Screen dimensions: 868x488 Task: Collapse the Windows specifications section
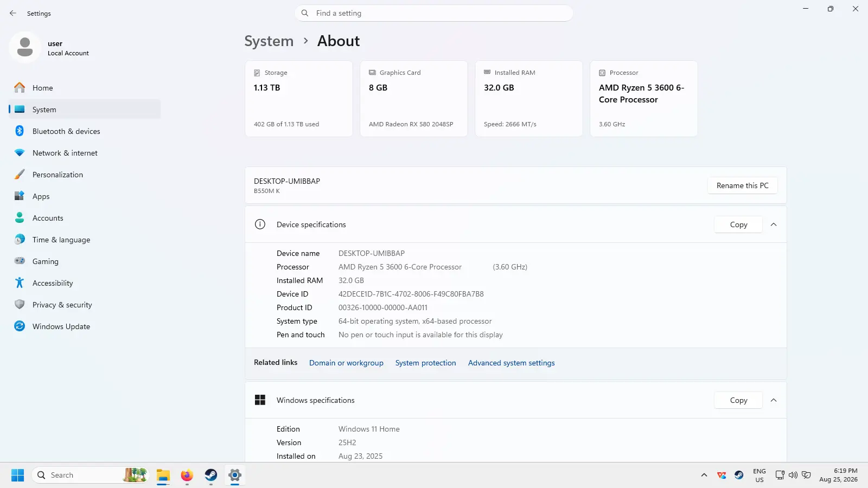(x=774, y=400)
